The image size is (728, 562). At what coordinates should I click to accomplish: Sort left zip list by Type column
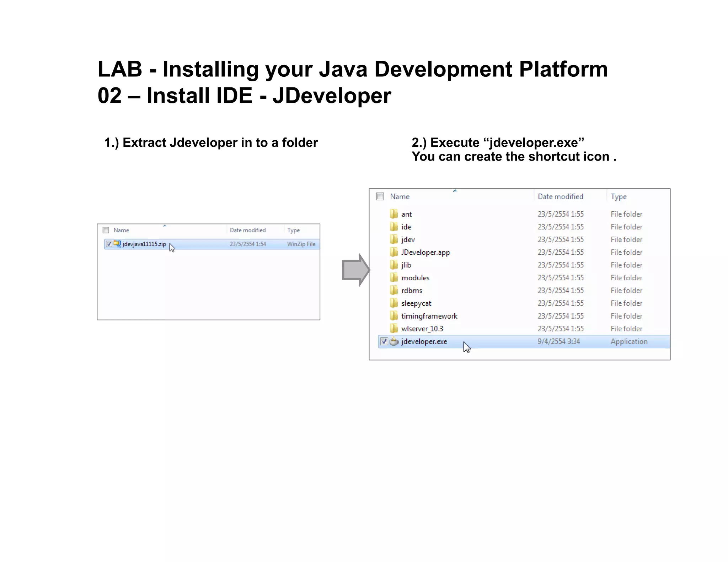point(293,230)
